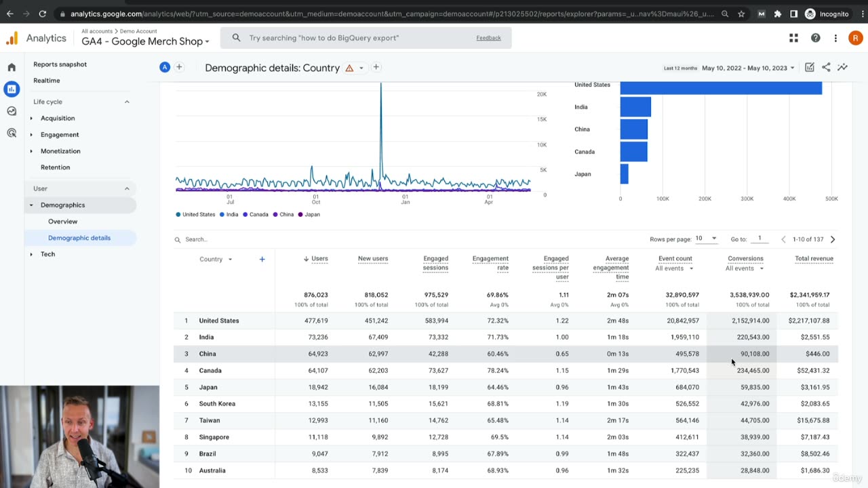Go to Home in left rail
The height and width of the screenshot is (488, 868).
point(12,67)
